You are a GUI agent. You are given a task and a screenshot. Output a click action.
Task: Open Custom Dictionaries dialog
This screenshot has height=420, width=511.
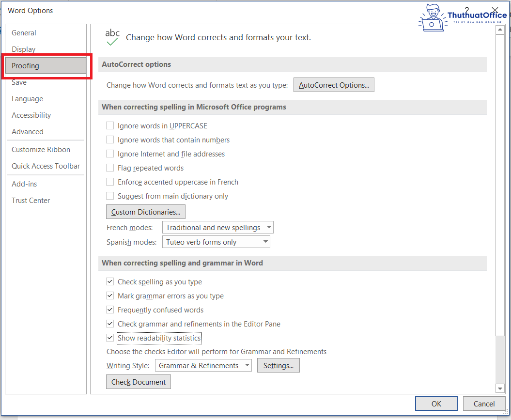point(146,212)
